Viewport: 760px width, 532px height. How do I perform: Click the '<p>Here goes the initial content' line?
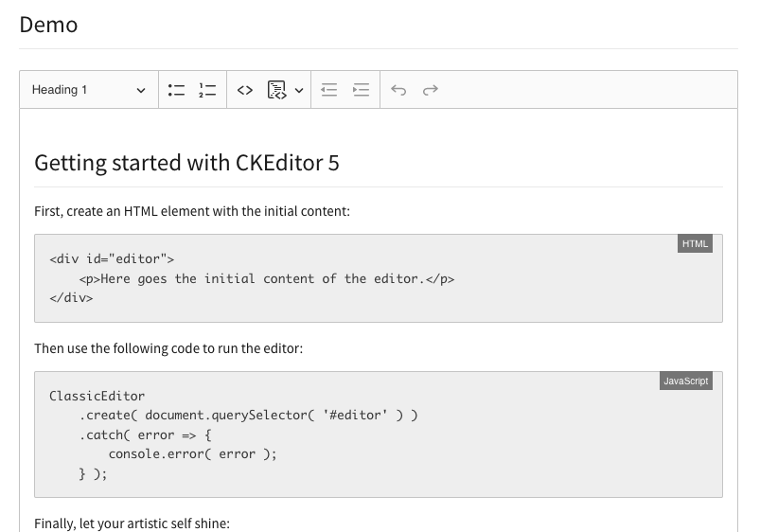click(x=267, y=279)
